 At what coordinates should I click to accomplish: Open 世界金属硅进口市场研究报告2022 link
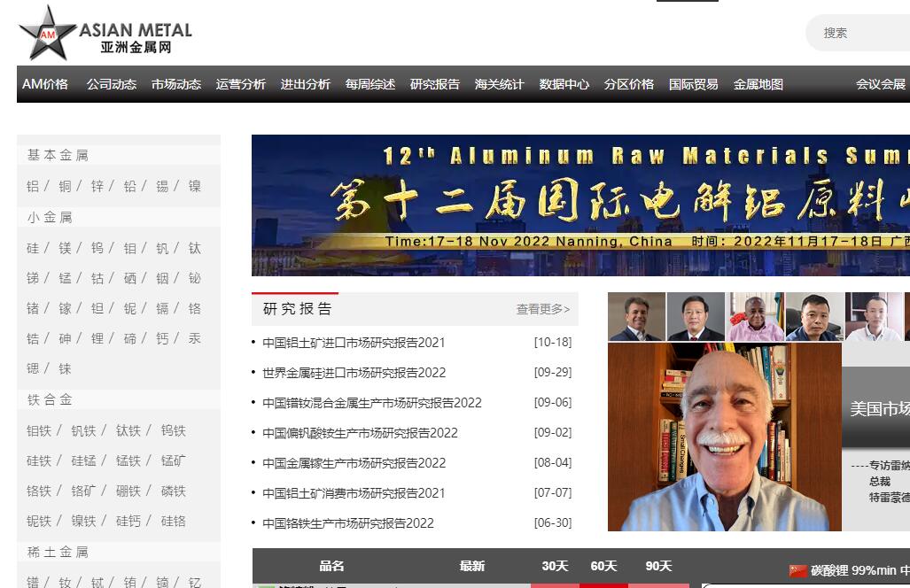coord(354,373)
